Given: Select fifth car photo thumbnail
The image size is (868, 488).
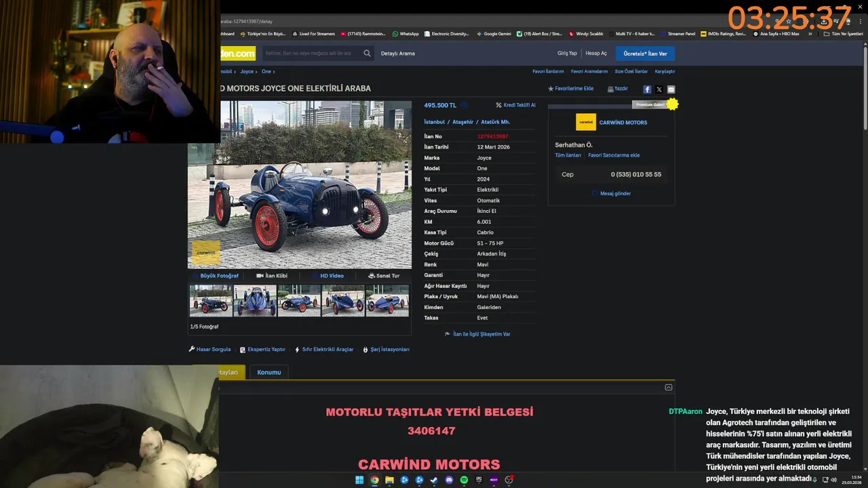Looking at the screenshot, I should (387, 300).
